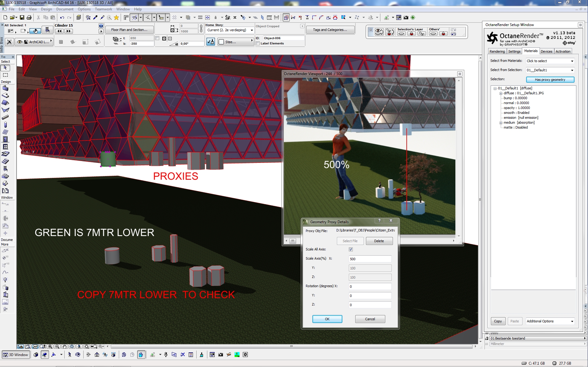This screenshot has width=588, height=368.
Task: Toggle ArchiCAD layer eye visibility
Action: 20,42
